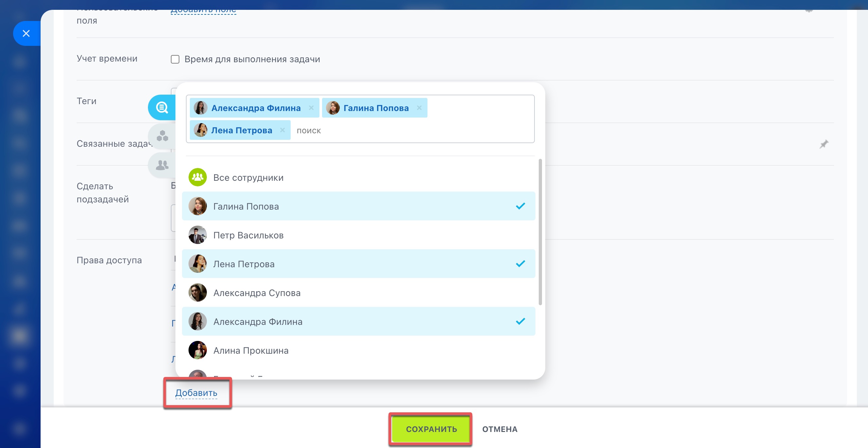Click Галина Попова's avatar in the list
868x448 pixels.
[197, 206]
